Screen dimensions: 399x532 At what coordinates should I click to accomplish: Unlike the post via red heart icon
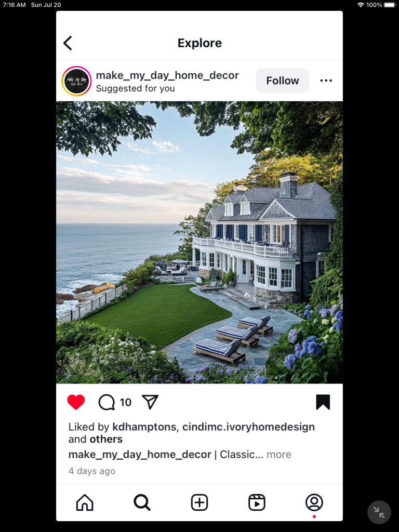pyautogui.click(x=76, y=402)
